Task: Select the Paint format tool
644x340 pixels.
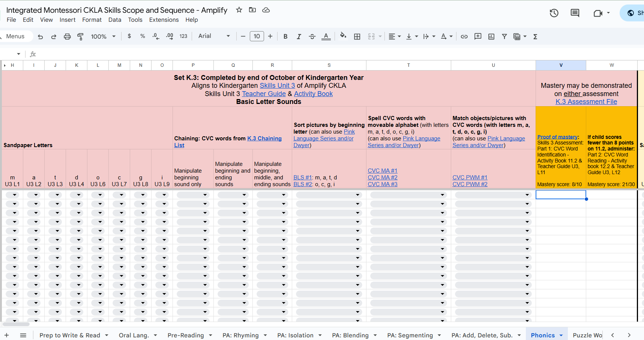Action: coord(80,36)
